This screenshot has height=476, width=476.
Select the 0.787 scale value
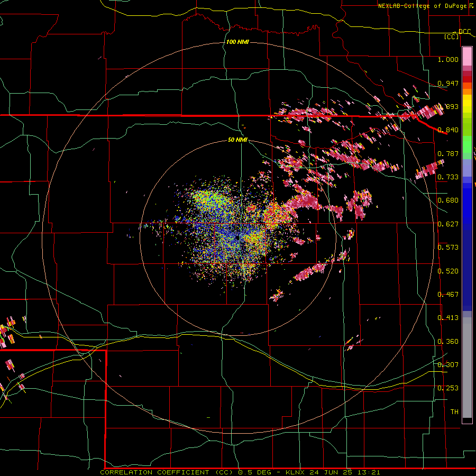click(x=448, y=153)
